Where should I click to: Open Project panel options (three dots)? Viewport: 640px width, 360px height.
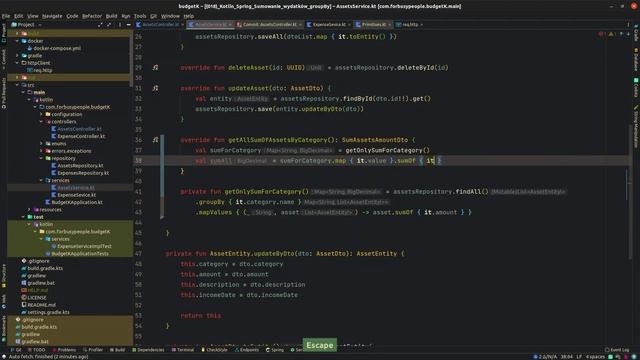point(120,25)
